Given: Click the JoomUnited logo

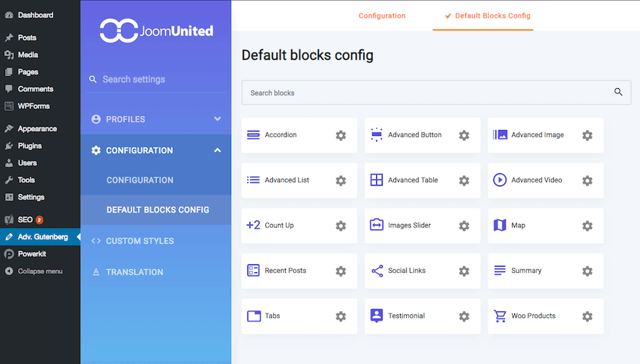Looking at the screenshot, I should tap(156, 31).
